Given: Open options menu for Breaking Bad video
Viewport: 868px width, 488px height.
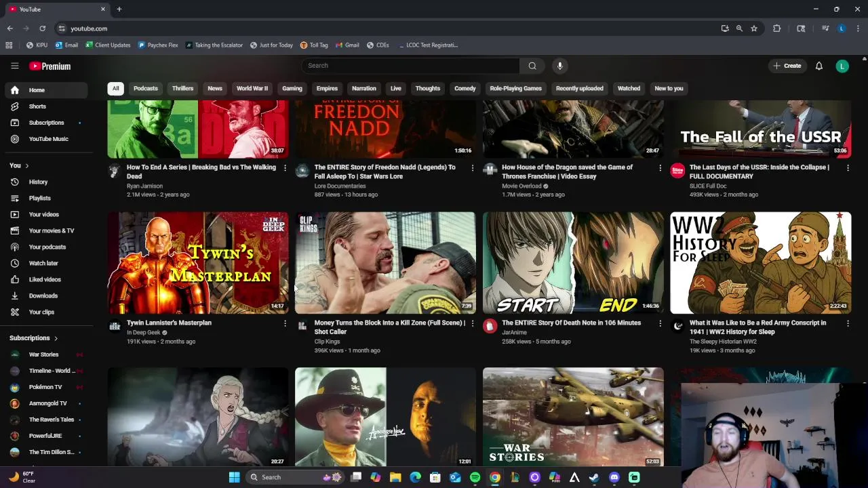Looking at the screenshot, I should 285,167.
